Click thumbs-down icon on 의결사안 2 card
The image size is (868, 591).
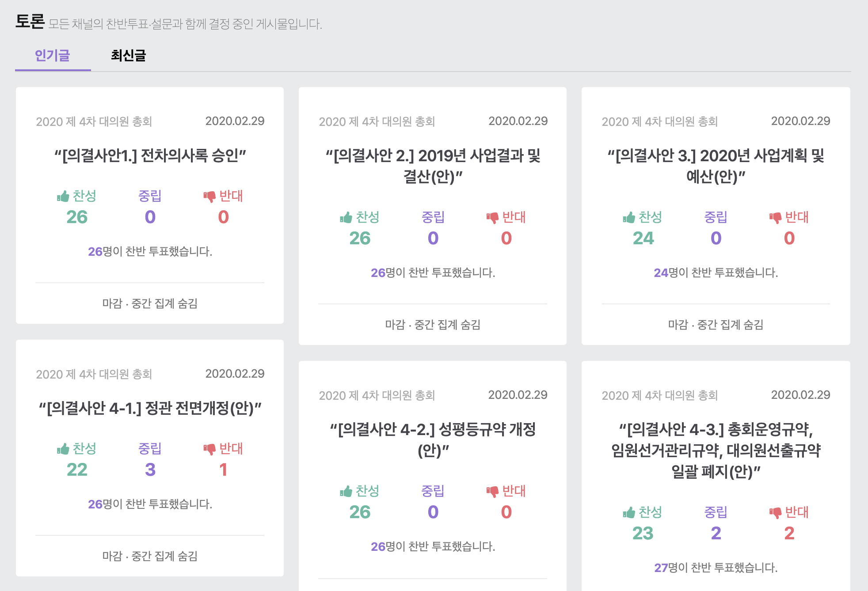click(492, 217)
